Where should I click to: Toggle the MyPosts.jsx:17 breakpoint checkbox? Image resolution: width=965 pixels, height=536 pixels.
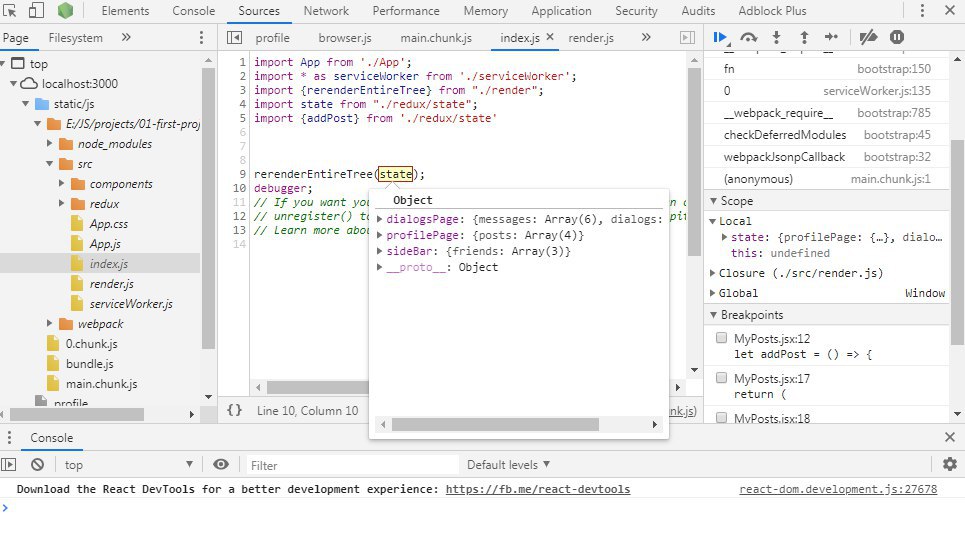[721, 378]
